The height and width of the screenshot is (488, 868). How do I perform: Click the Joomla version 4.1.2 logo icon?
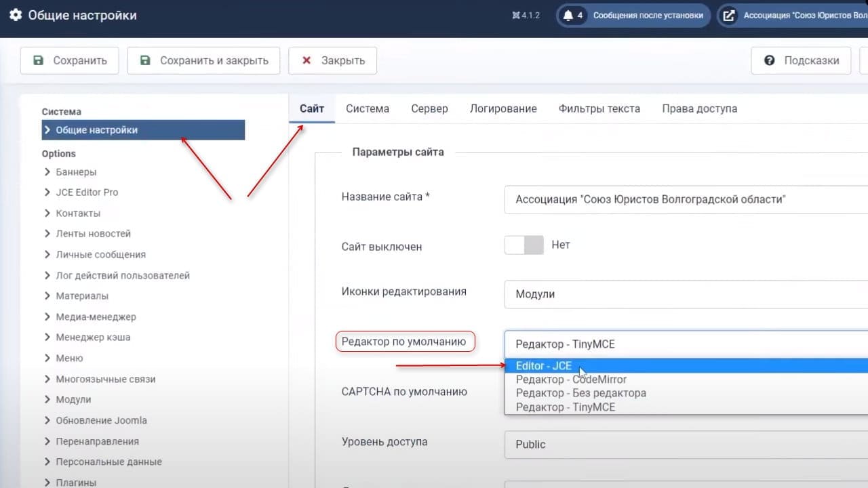click(516, 16)
